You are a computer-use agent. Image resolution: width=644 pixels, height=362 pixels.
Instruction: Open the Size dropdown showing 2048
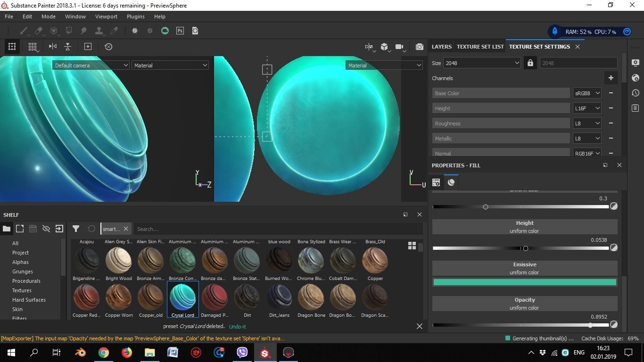(481, 63)
